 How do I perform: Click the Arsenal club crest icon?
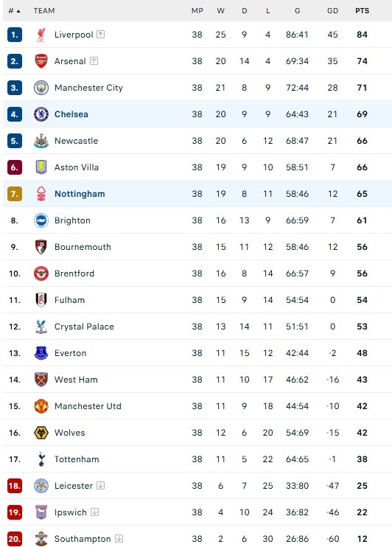pos(41,61)
